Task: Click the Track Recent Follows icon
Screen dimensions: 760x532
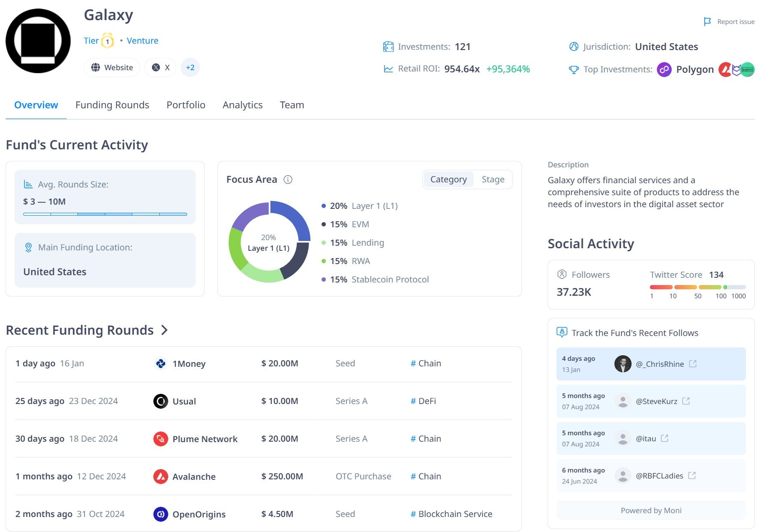Action: tap(562, 332)
